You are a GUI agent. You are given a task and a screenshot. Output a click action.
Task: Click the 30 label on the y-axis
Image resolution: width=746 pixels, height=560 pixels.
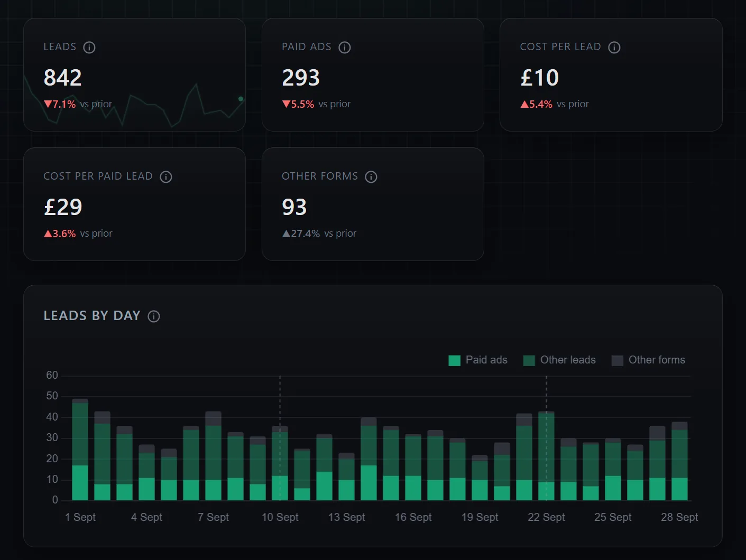point(52,437)
